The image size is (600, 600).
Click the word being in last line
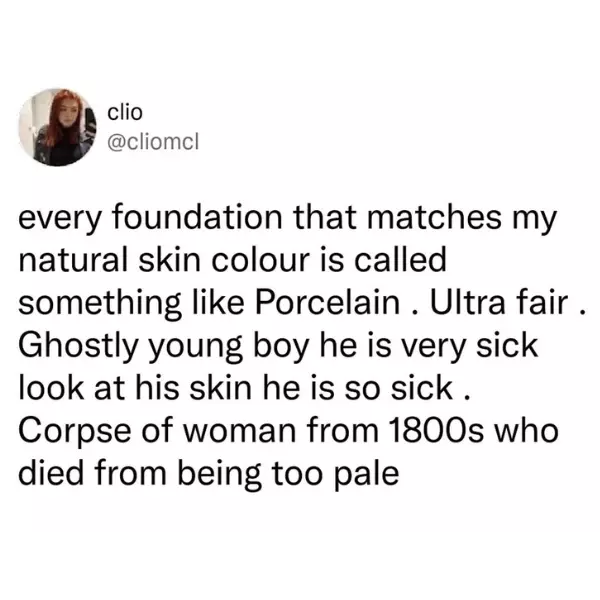[x=219, y=474]
